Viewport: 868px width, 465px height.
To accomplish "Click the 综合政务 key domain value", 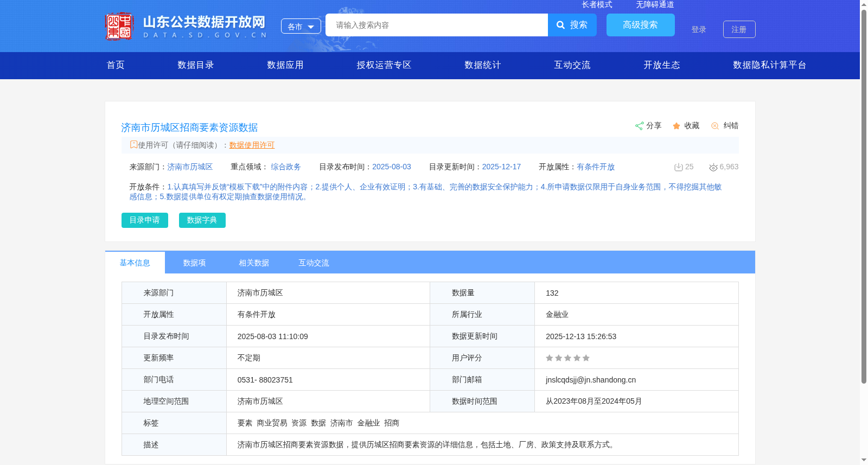I will coord(286,167).
